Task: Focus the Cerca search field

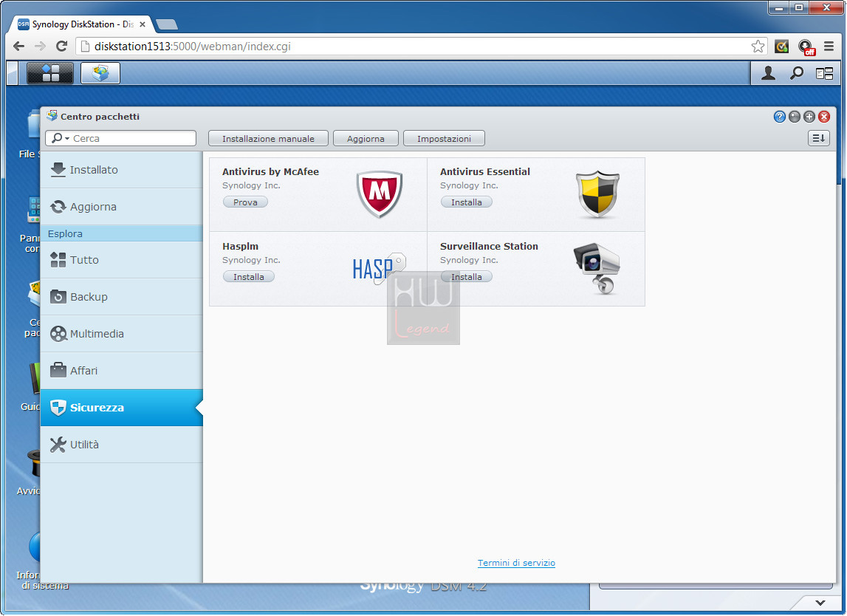Action: click(x=121, y=138)
